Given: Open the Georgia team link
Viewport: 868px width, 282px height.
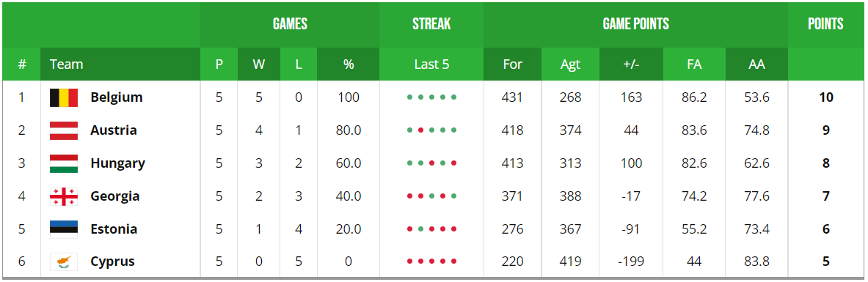Looking at the screenshot, I should (x=115, y=196).
